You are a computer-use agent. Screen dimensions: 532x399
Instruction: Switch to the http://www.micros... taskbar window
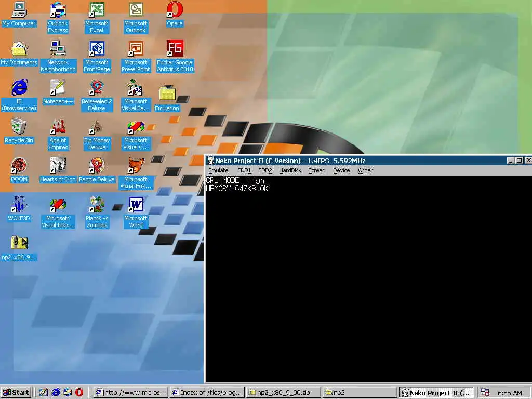coord(131,393)
